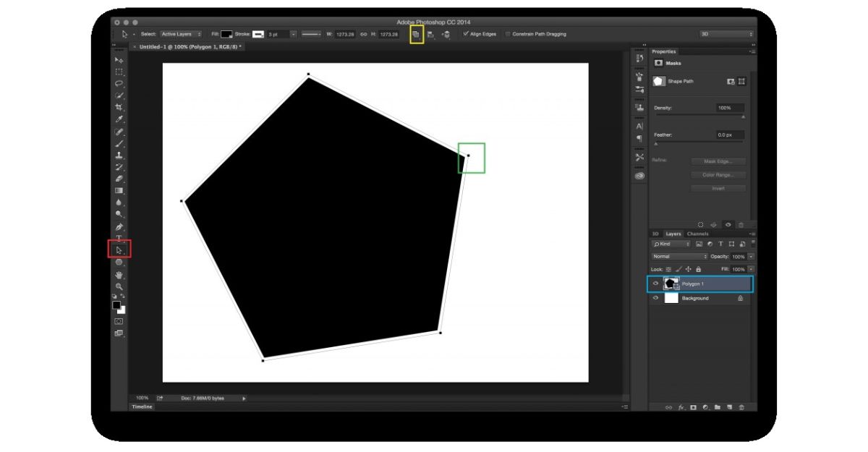Image resolution: width=868 pixels, height=452 pixels.
Task: Open the layer Kind filter dropdown
Action: point(671,244)
